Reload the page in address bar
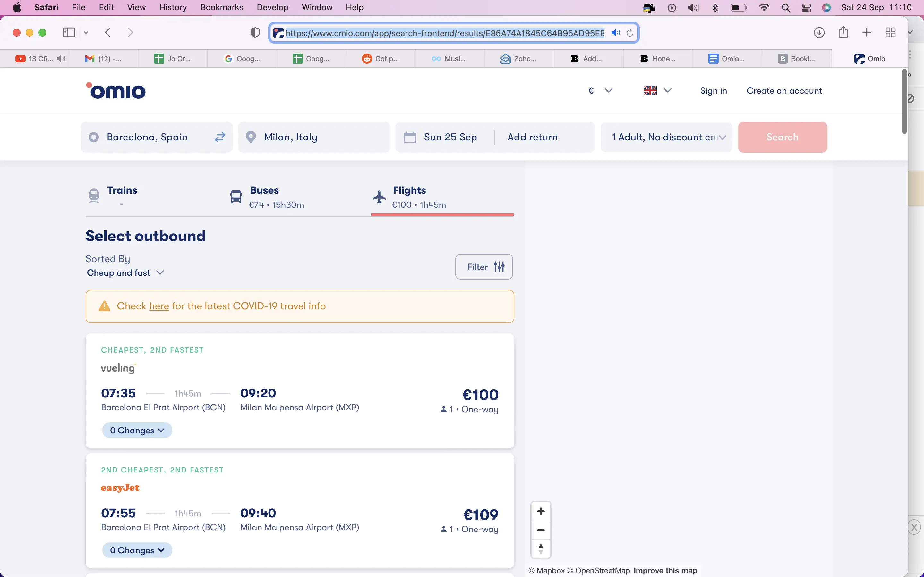 click(630, 33)
